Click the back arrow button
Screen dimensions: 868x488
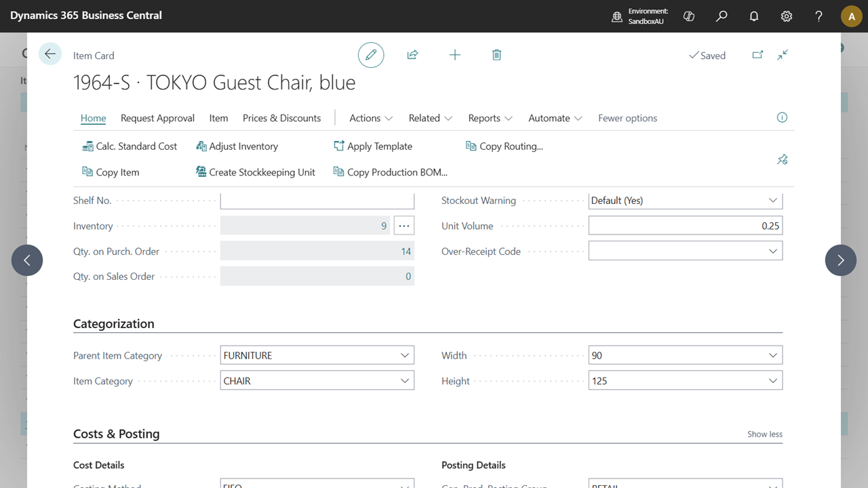50,54
